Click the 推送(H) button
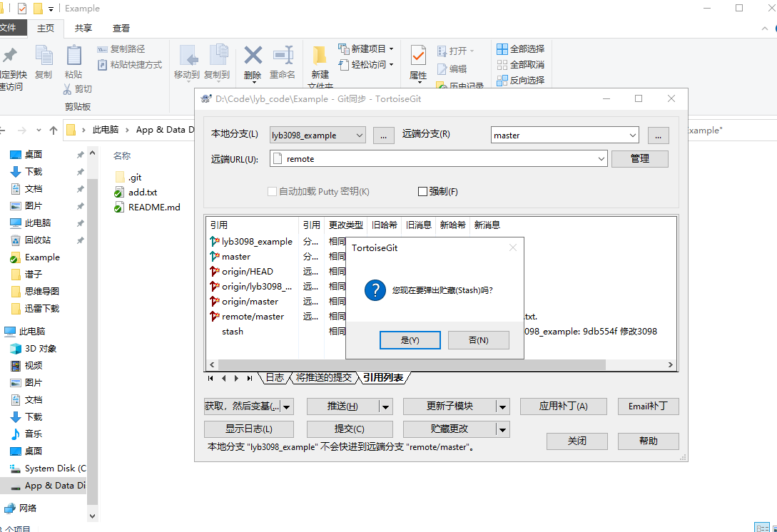 342,406
